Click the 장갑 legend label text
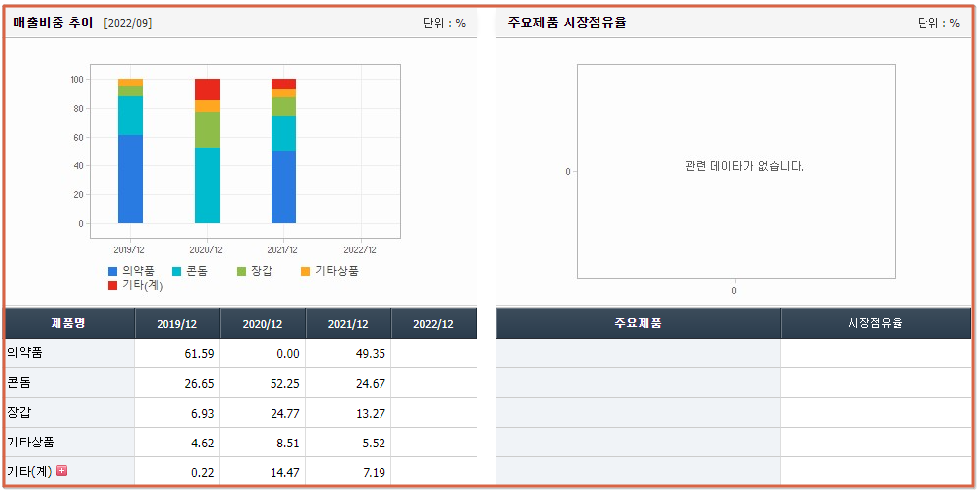 [x=262, y=271]
